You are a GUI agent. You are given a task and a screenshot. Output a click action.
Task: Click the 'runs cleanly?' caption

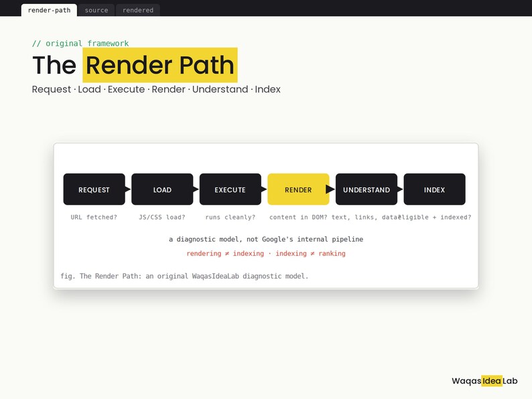click(x=230, y=217)
